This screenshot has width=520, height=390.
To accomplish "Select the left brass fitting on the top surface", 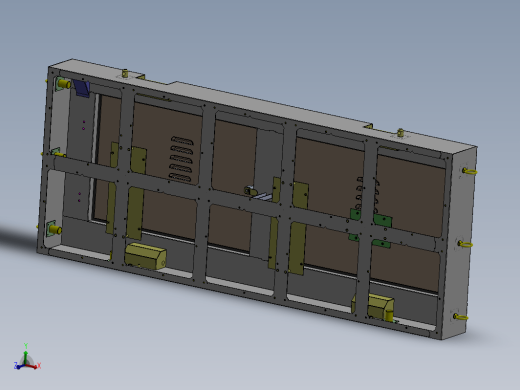I will point(125,73).
